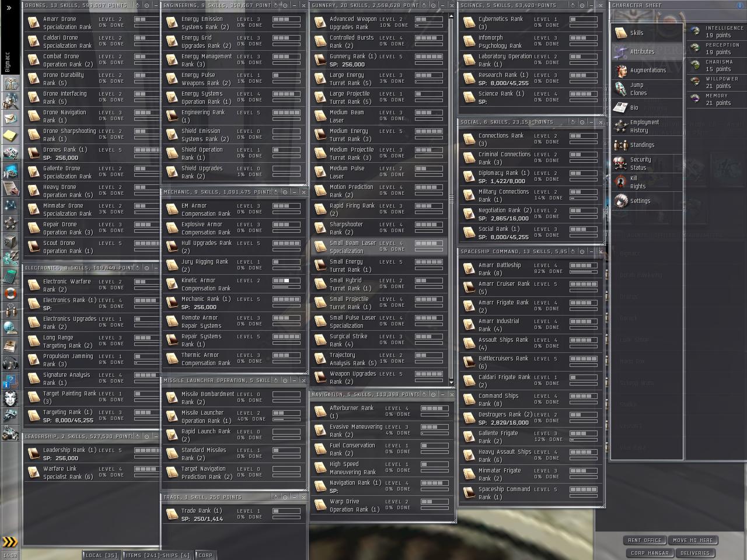Toggle the circle pin on the Social window header

point(582,122)
